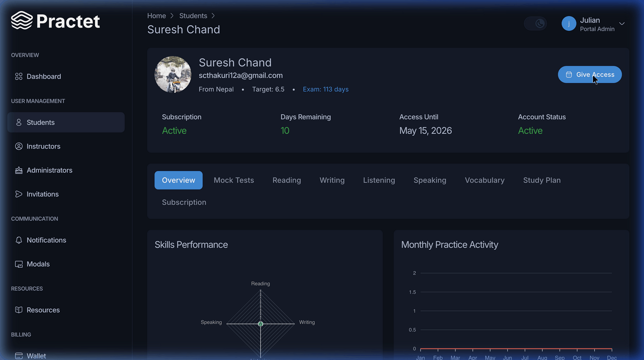Select the Subscription tab
644x360 pixels.
[184, 202]
